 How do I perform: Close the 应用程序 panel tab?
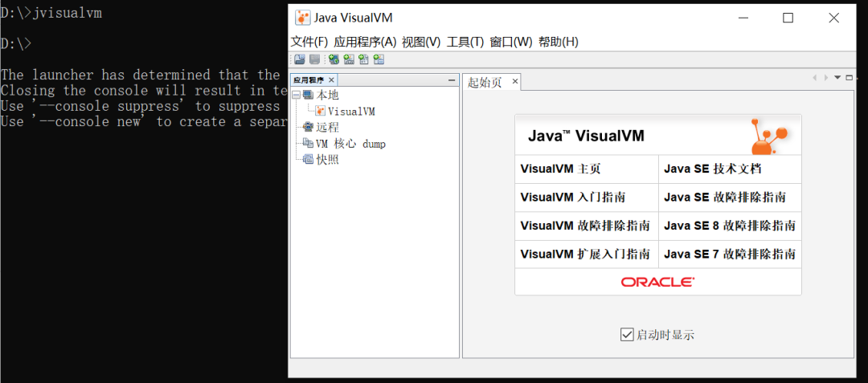coord(331,80)
